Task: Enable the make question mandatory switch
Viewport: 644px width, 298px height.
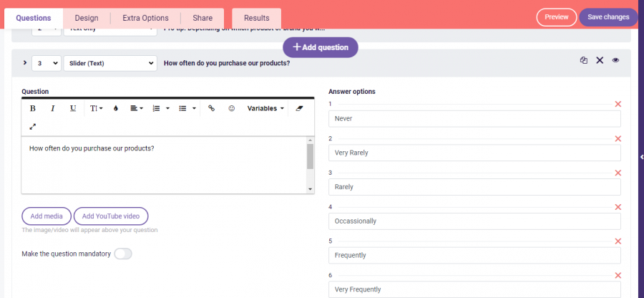Action: pyautogui.click(x=123, y=254)
